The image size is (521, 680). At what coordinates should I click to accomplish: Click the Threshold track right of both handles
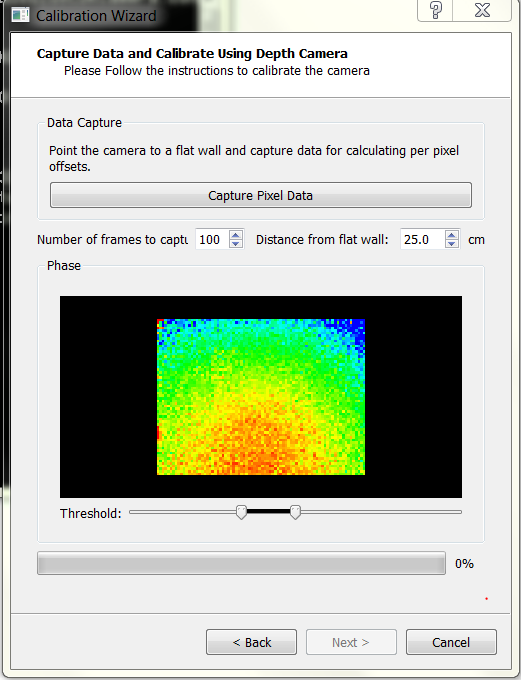[381, 512]
